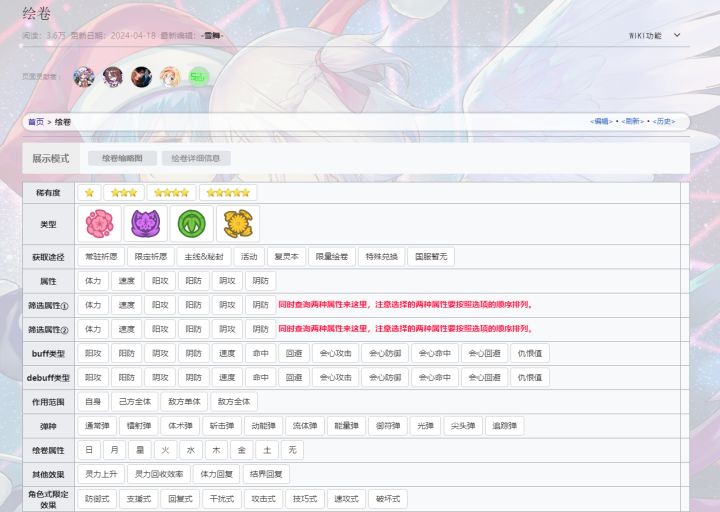Filter debuff类型 by 会心防御
Viewport: 720px width, 512px height.
[385, 377]
